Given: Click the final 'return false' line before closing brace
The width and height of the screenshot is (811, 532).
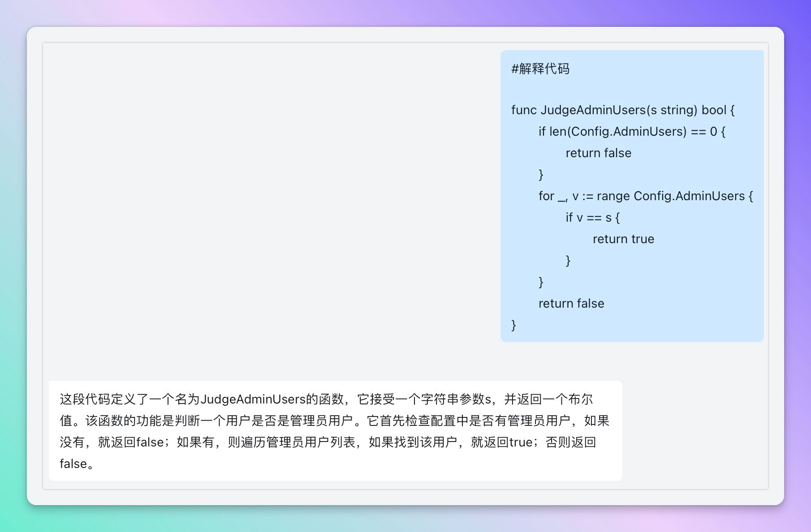Looking at the screenshot, I should tap(571, 304).
